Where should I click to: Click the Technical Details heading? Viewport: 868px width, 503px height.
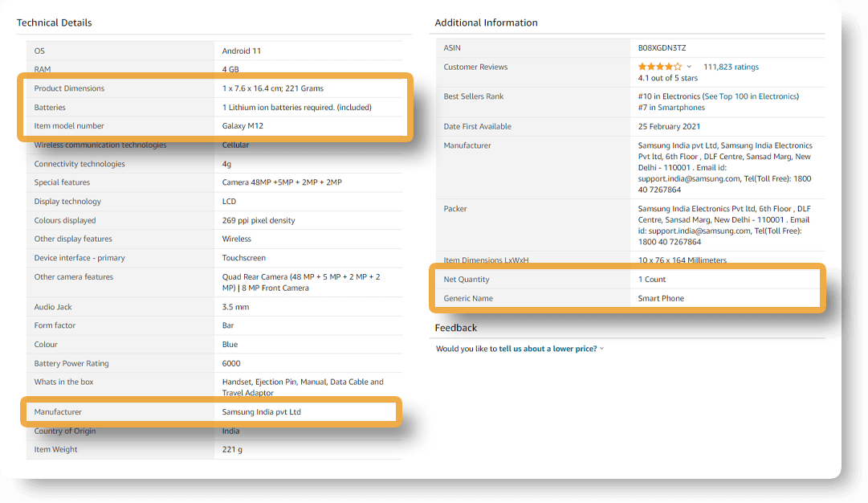tap(55, 22)
